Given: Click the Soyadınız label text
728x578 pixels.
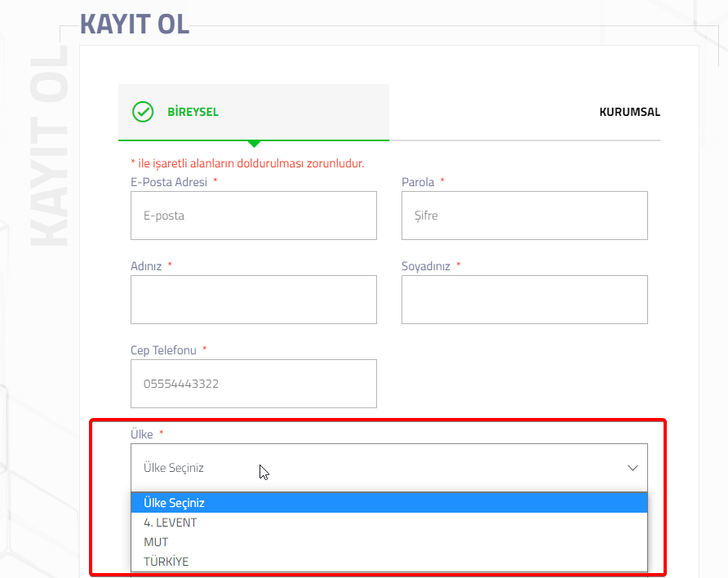Looking at the screenshot, I should 426,266.
